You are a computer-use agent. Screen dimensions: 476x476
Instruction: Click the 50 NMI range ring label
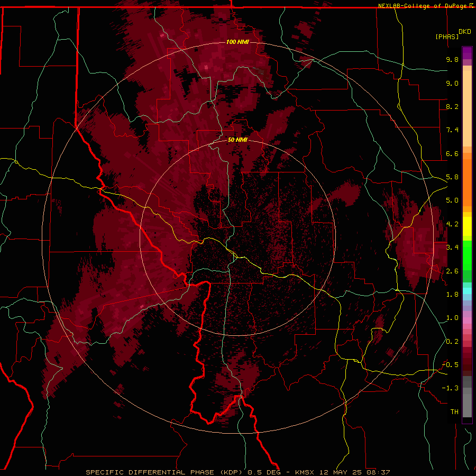click(x=237, y=140)
